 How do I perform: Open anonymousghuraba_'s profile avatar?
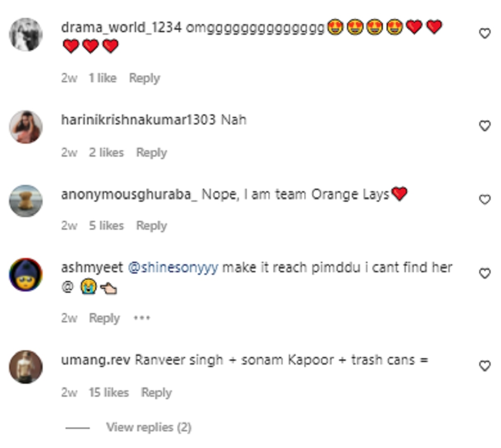26,201
